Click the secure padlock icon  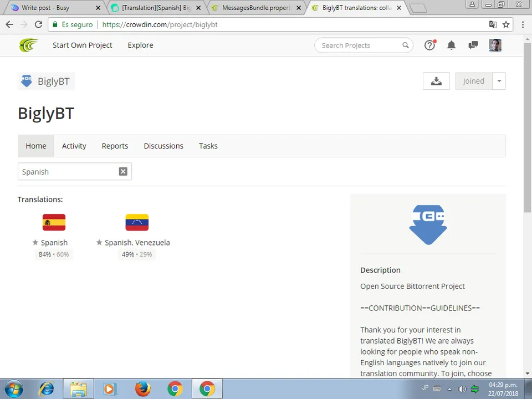55,24
